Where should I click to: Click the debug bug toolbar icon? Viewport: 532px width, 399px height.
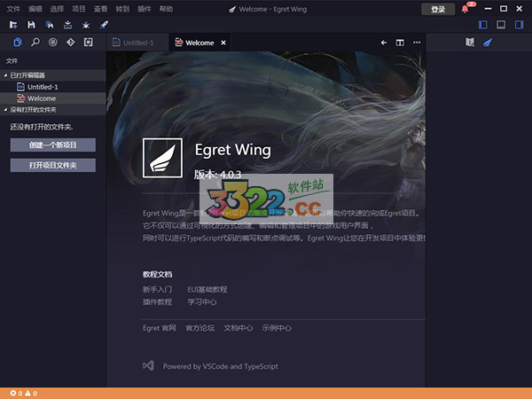[x=86, y=25]
